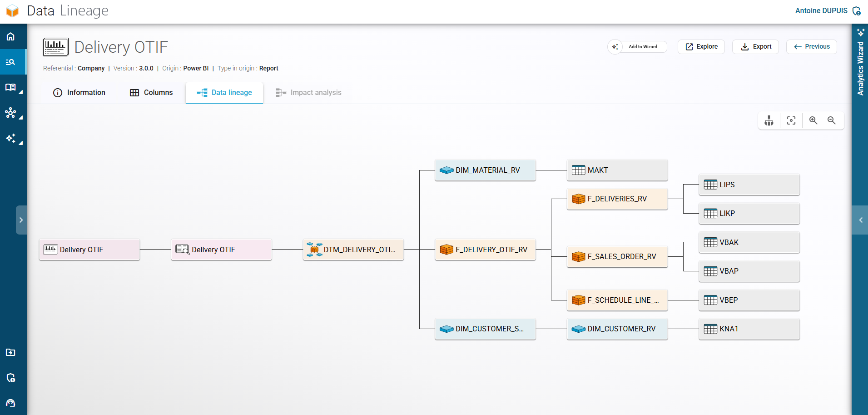The width and height of the screenshot is (868, 415).
Task: Click the hierarchy layout icon
Action: 769,120
